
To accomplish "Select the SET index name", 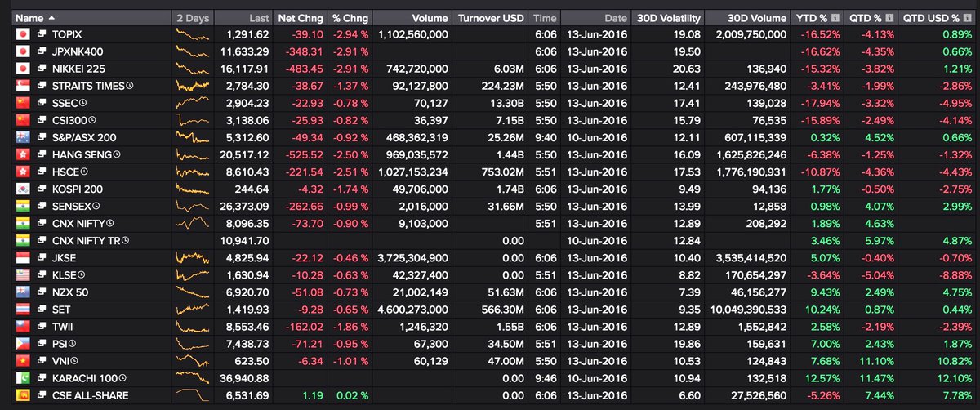I will click(x=60, y=310).
